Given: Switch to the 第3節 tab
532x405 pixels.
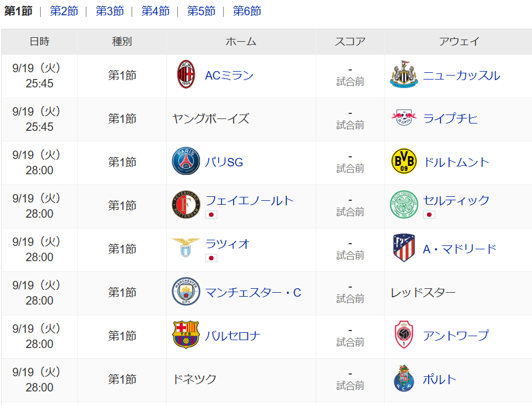Looking at the screenshot, I should [x=110, y=11].
